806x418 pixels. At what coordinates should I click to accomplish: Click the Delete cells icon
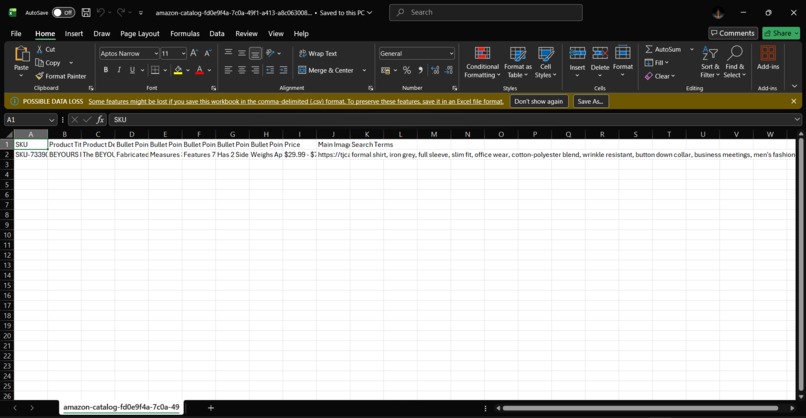click(x=600, y=53)
